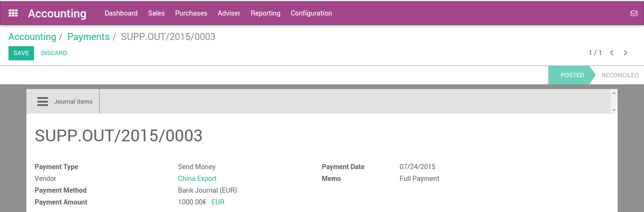Viewport: 644px width, 212px height.
Task: Expand the Purchases menu
Action: pos(191,13)
